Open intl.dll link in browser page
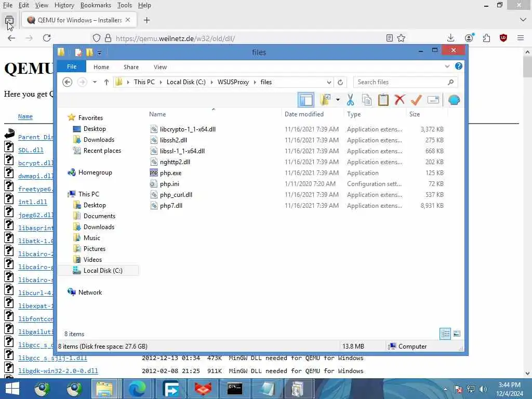 pyautogui.click(x=33, y=202)
